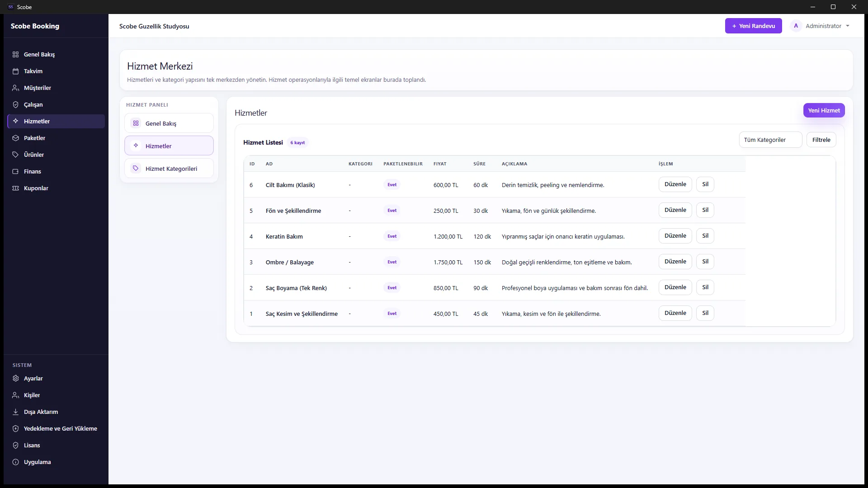Click the Yeni Hizmet button

pyautogui.click(x=824, y=110)
